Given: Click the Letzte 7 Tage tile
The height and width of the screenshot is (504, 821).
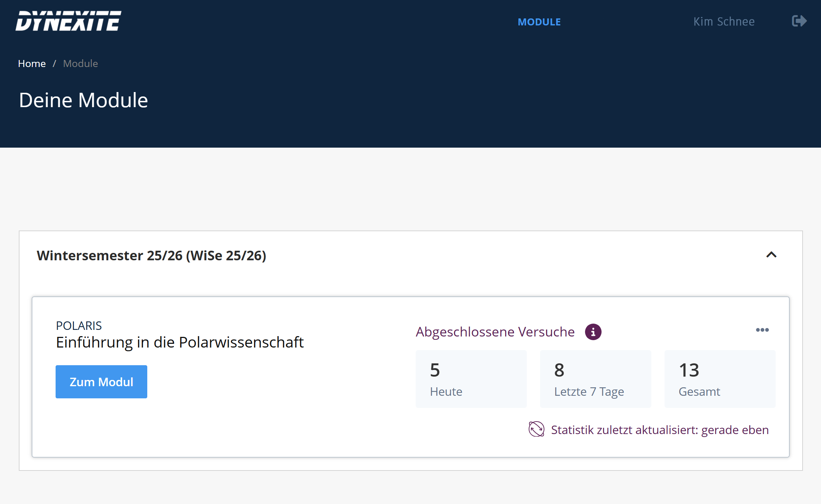Looking at the screenshot, I should pyautogui.click(x=595, y=379).
